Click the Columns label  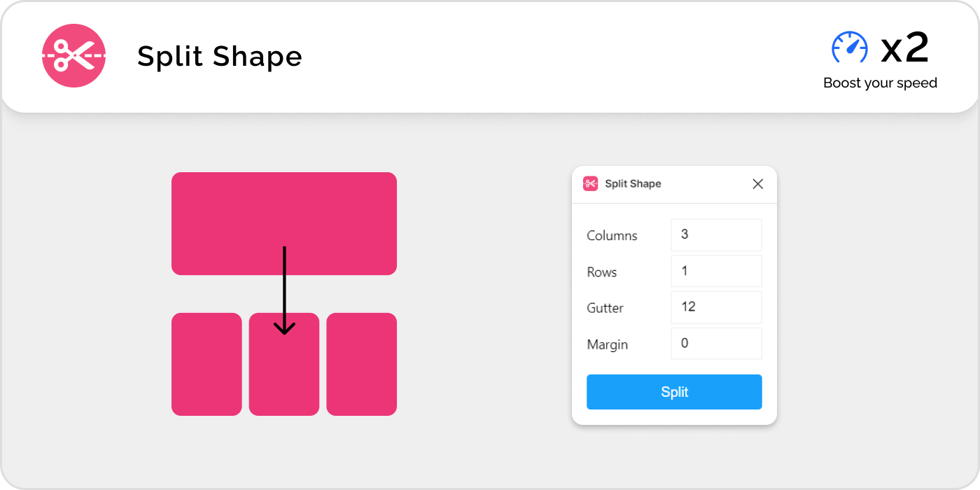point(612,236)
